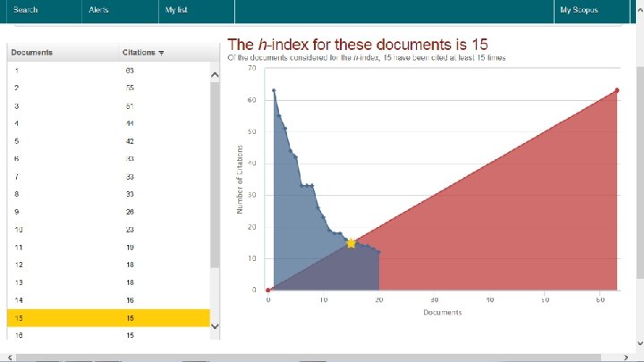Click the document list vertical scrollbar thumb
644x362 pixels.
[x=215, y=175]
